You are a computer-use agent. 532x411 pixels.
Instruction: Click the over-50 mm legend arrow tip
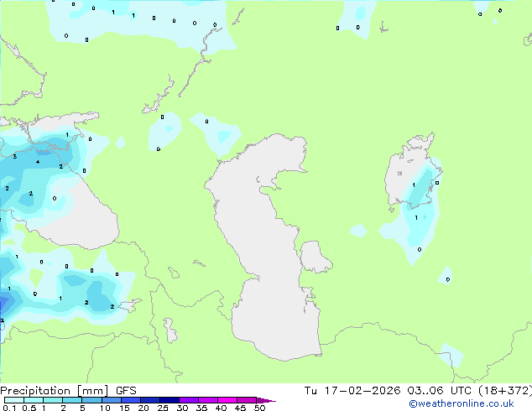point(266,400)
